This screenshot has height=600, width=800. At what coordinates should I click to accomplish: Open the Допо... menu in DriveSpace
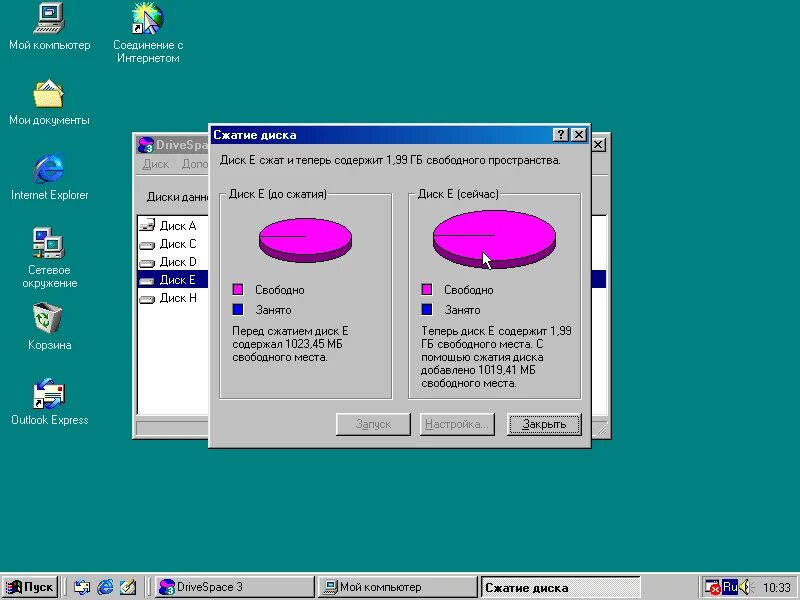pyautogui.click(x=195, y=164)
